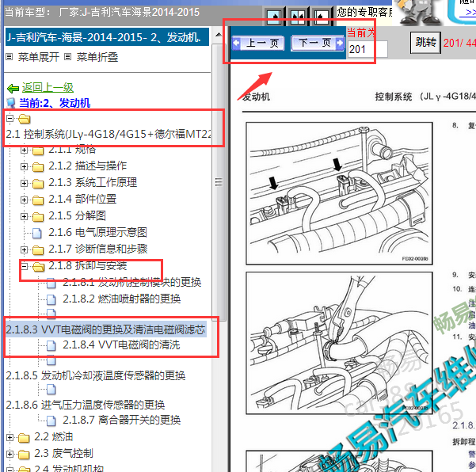The width and height of the screenshot is (476, 472).
Task: Open the 2.3 废气控制 section
Action: [63, 453]
